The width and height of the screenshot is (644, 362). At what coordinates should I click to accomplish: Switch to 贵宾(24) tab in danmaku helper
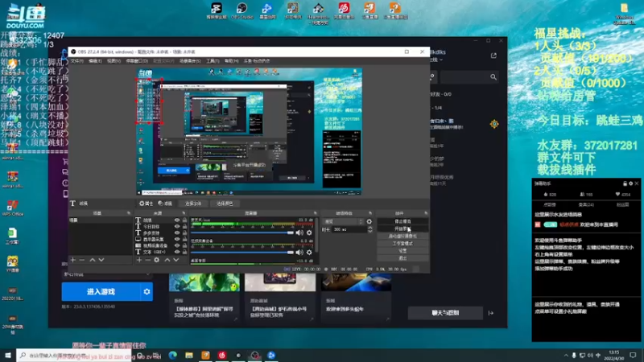(x=586, y=204)
